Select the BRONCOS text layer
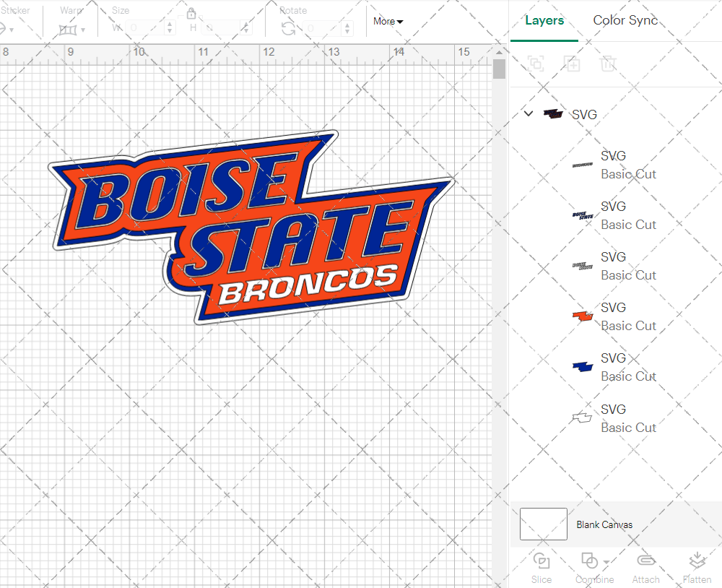The image size is (722, 588). [x=582, y=163]
